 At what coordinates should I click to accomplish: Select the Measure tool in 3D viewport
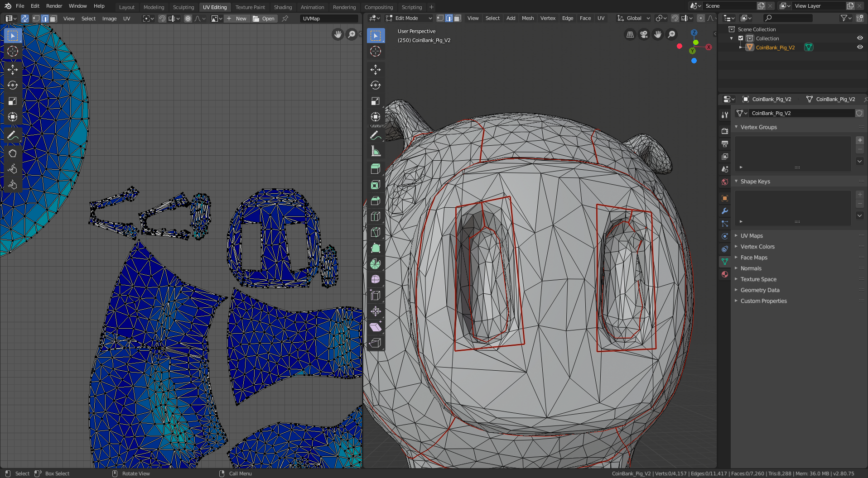point(376,151)
